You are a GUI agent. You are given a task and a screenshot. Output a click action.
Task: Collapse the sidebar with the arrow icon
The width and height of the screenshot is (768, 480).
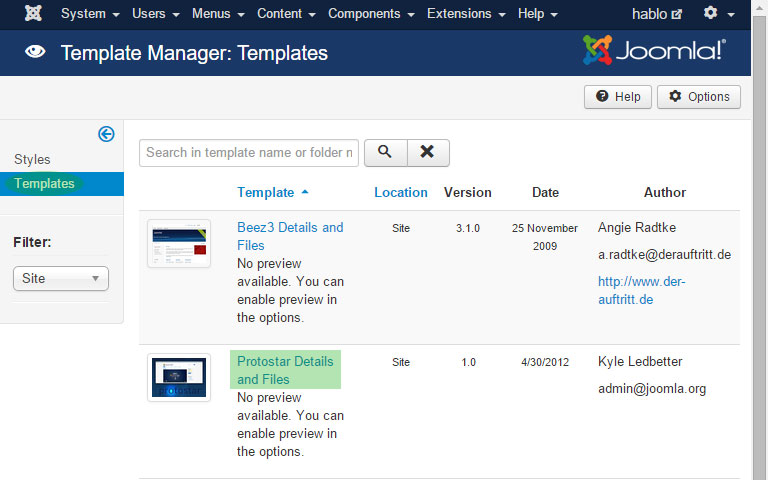106,134
